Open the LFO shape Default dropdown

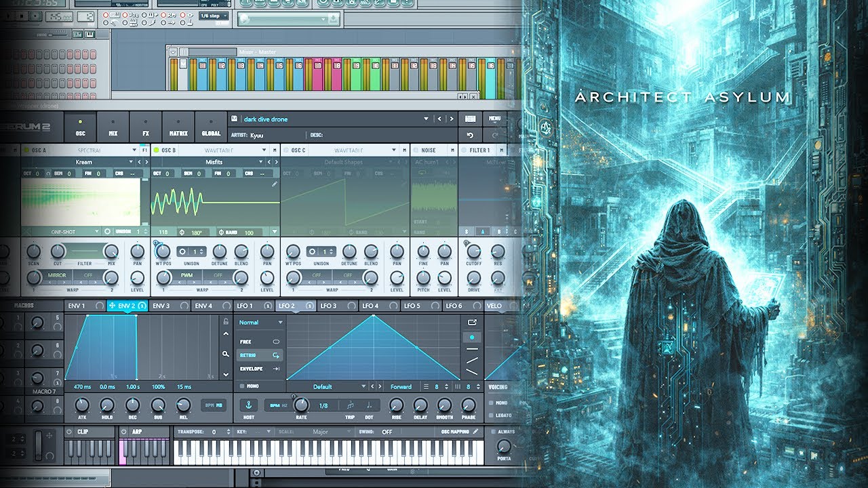328,387
